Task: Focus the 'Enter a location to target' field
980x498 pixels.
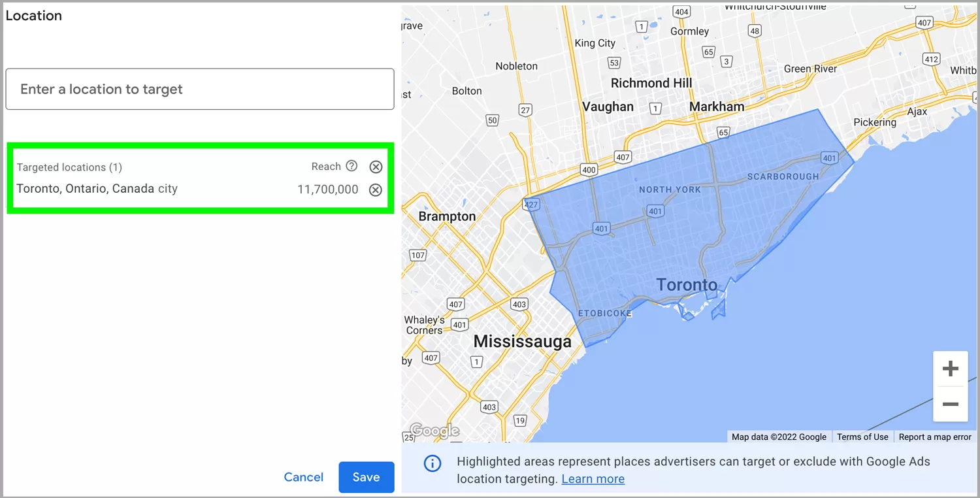Action: (x=200, y=89)
